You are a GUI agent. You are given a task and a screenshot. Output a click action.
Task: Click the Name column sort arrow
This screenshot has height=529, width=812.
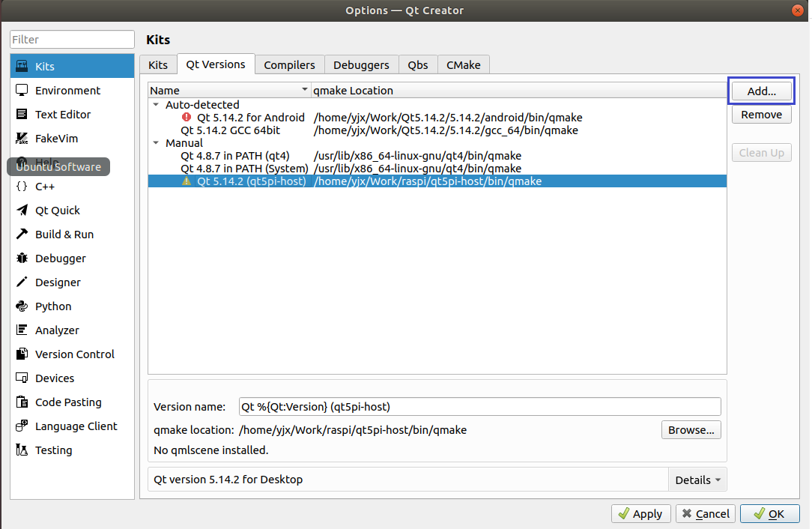coord(304,90)
